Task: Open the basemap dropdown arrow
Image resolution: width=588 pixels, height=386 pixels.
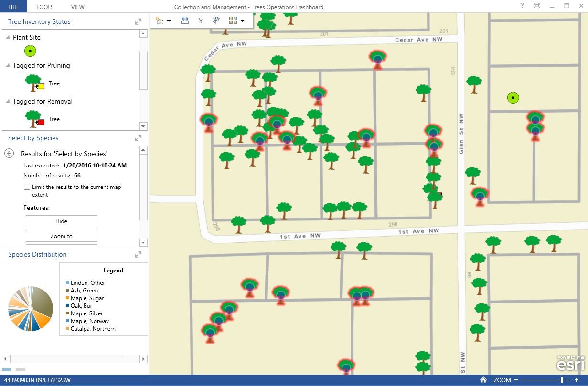Action: [243, 21]
